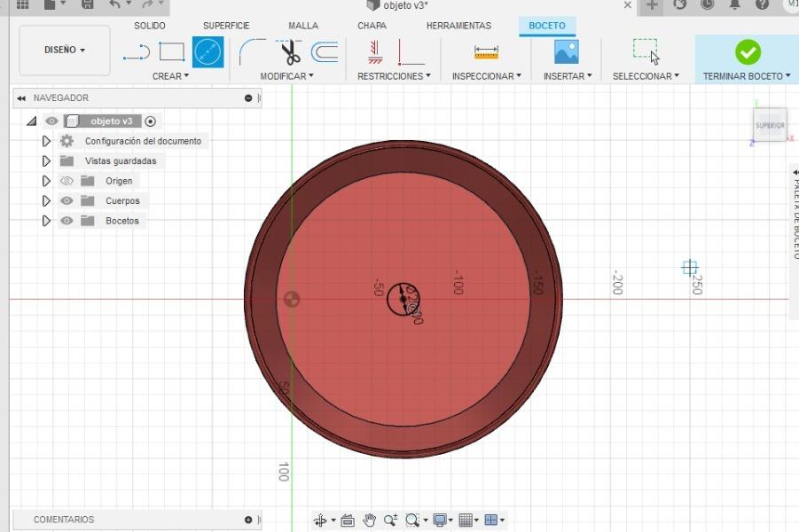Minimize NAVEGADOR with the minus dot

click(248, 98)
